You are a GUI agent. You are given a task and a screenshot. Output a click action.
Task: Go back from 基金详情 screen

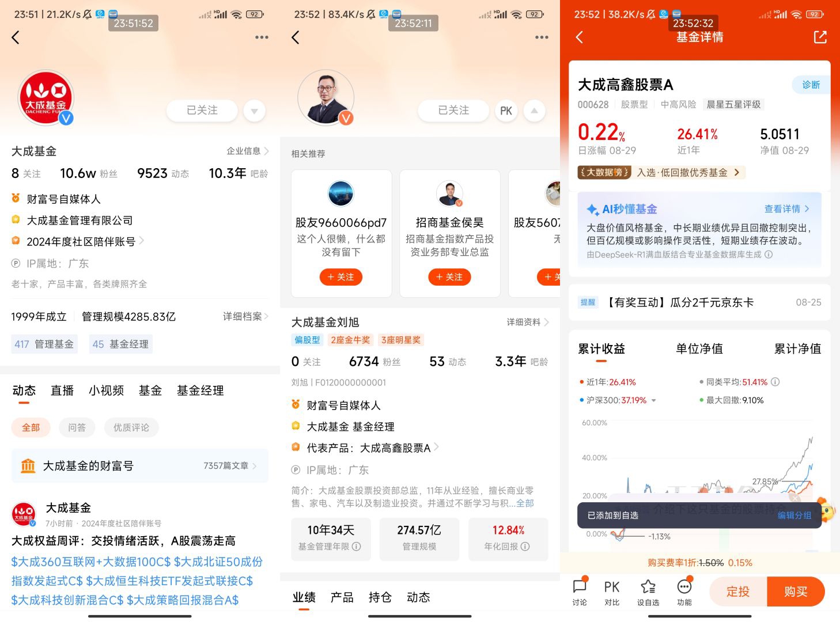point(580,37)
